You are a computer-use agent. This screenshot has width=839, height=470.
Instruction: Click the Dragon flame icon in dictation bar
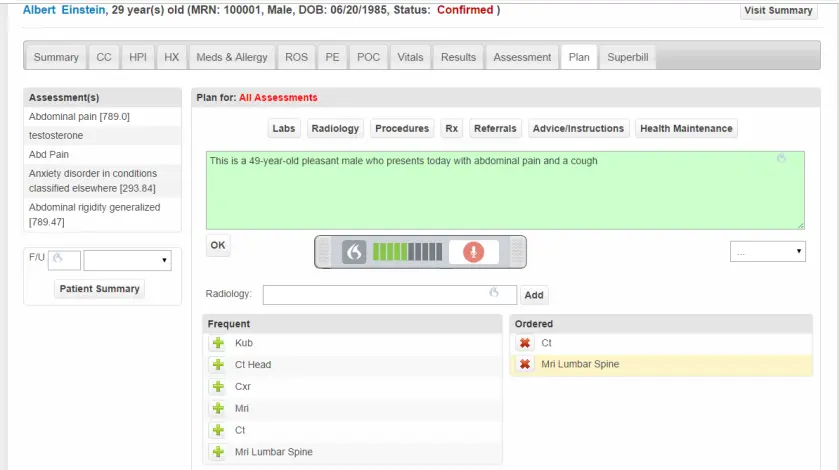(354, 252)
